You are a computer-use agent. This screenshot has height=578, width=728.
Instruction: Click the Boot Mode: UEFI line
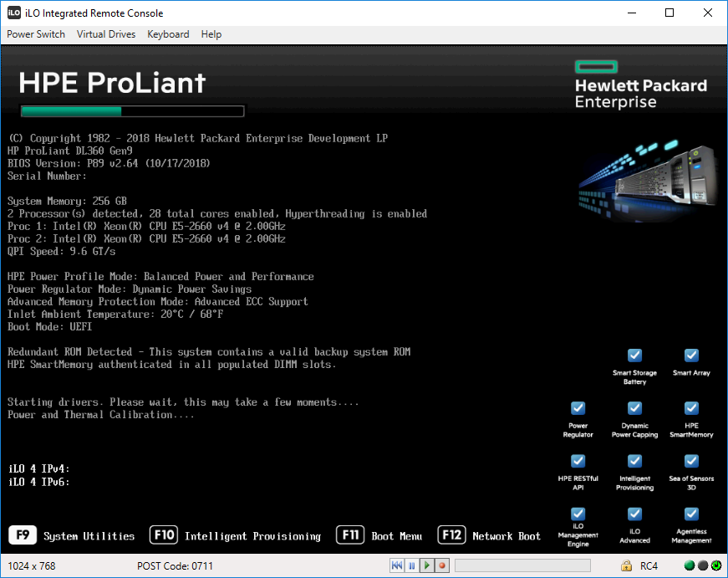(x=49, y=326)
